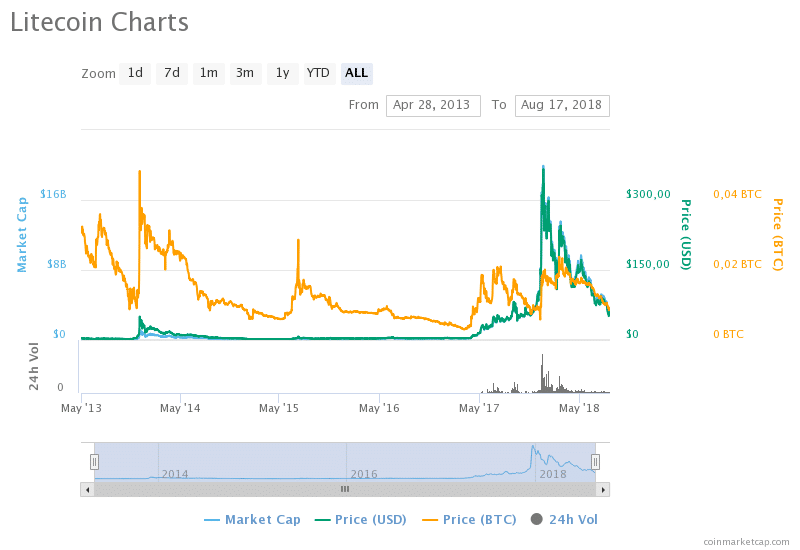Click the navigator scrollbar right arrow
The width and height of the screenshot is (800, 550).
[x=603, y=490]
